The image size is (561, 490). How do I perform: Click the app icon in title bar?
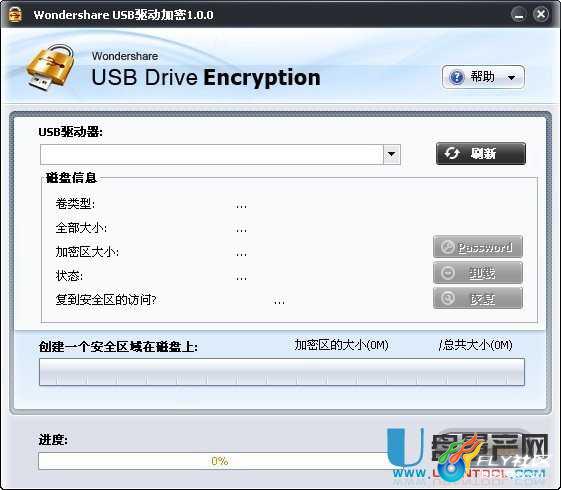(15, 15)
